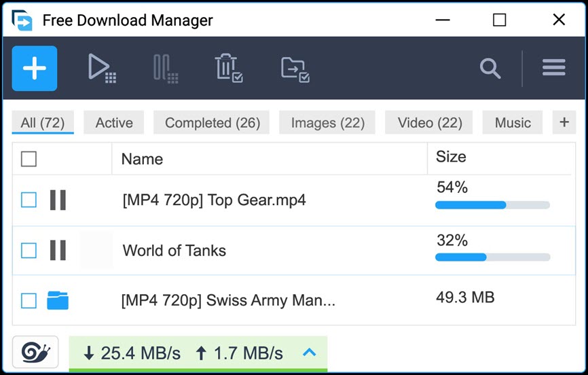Move selected downloads with the folder arrow icon

295,69
